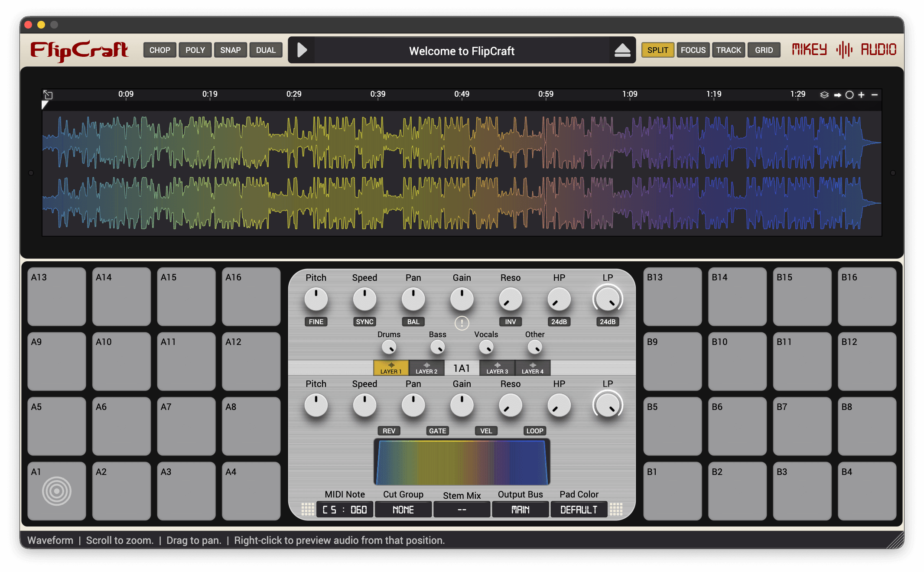
Task: Click the play button in the header
Action: [x=302, y=50]
